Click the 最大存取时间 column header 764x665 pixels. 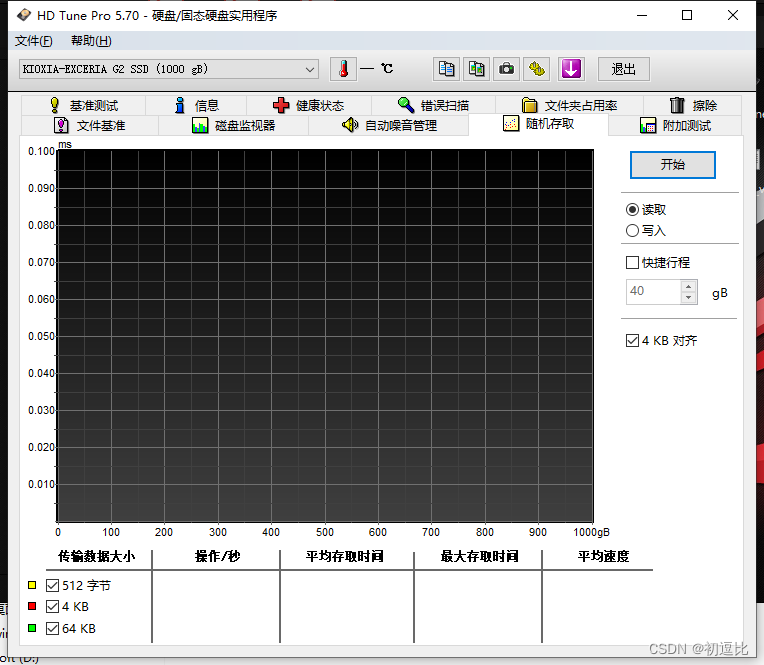pyautogui.click(x=479, y=556)
